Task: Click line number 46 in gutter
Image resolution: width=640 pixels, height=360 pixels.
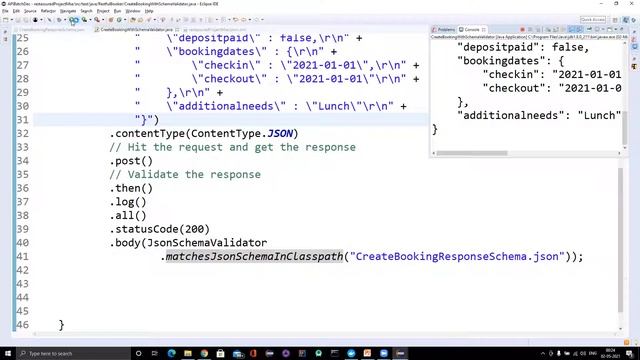Action: point(22,325)
